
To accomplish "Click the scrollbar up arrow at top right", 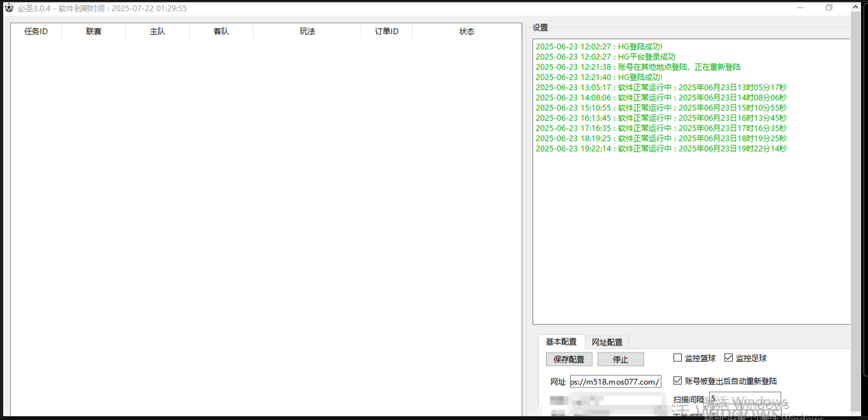I will 856,6.
